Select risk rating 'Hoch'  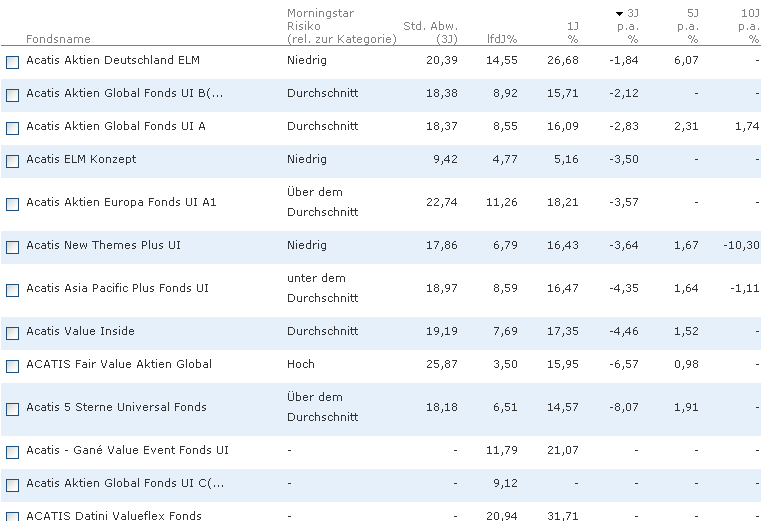[301, 364]
